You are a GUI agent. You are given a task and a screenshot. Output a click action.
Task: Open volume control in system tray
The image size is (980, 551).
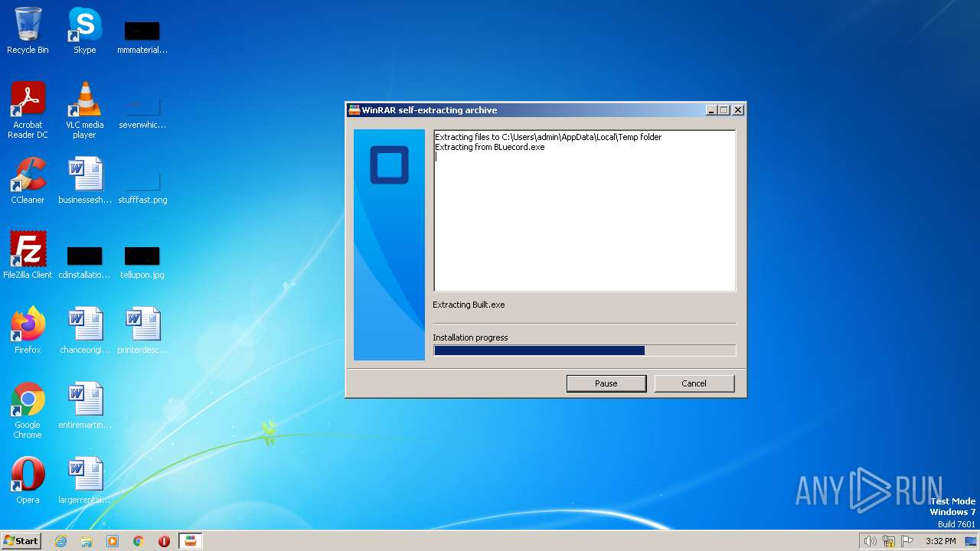[870, 541]
